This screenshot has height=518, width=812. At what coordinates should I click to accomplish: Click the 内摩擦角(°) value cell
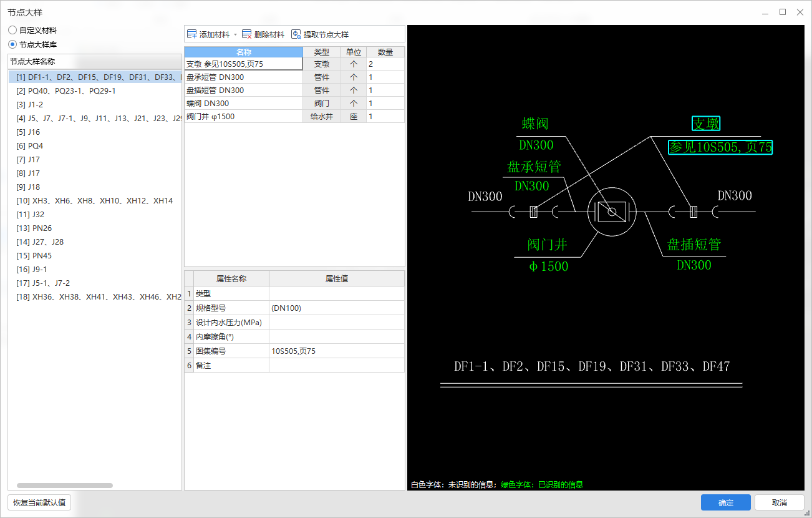coord(337,336)
